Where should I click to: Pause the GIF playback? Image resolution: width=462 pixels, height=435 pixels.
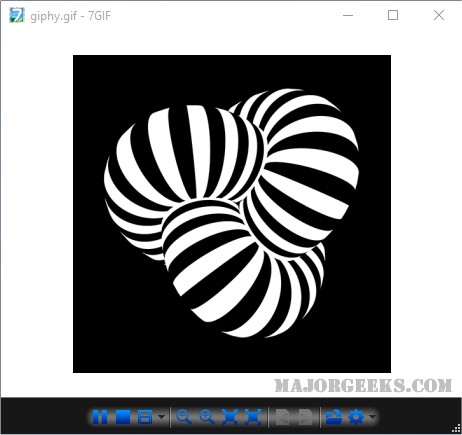[100, 417]
